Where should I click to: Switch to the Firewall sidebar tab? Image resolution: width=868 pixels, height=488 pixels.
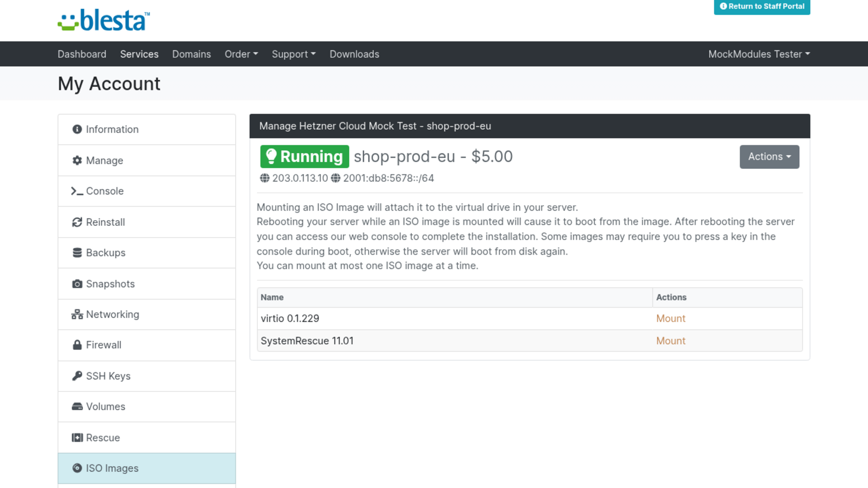pyautogui.click(x=147, y=345)
